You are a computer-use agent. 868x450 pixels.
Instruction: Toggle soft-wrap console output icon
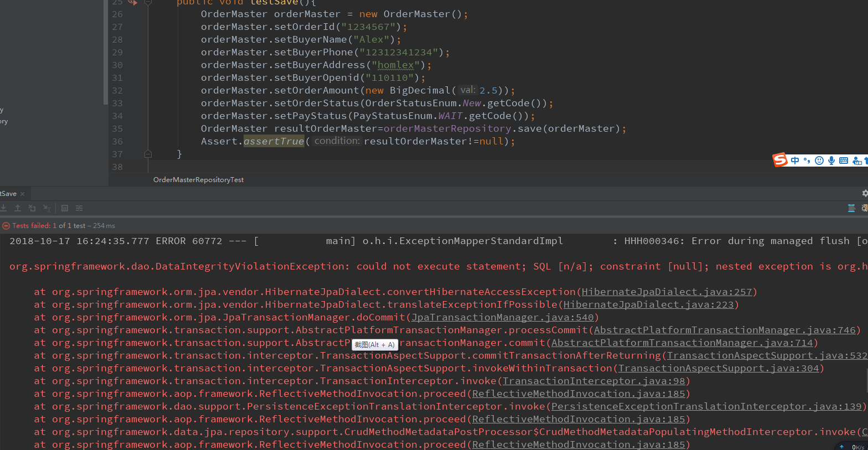click(x=851, y=208)
